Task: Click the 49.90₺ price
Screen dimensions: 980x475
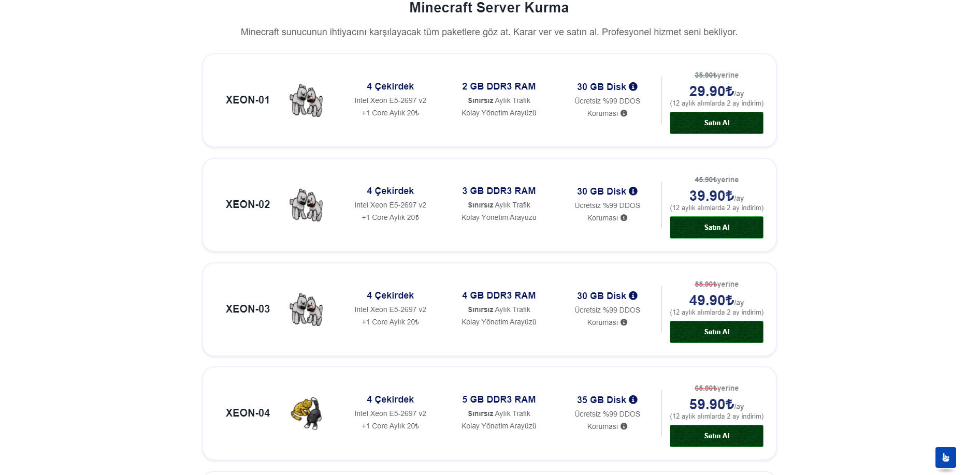Action: 711,300
